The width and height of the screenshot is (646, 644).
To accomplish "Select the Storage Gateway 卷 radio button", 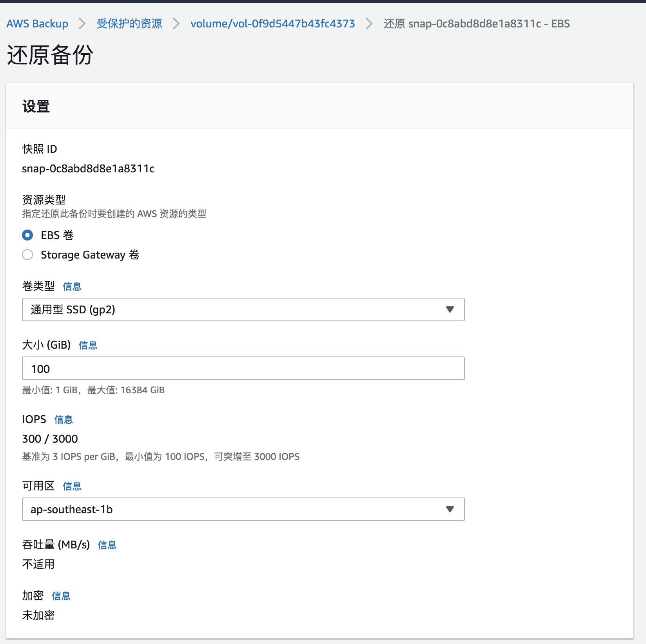I will [27, 255].
